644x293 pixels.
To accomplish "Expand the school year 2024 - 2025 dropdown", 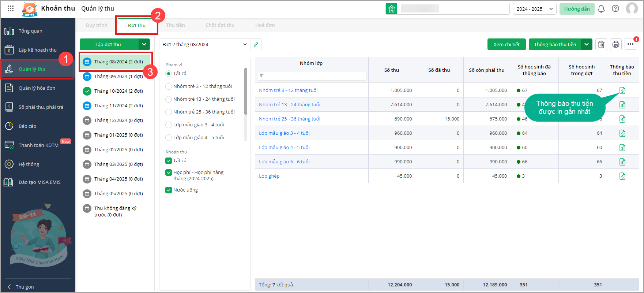I will pyautogui.click(x=534, y=9).
